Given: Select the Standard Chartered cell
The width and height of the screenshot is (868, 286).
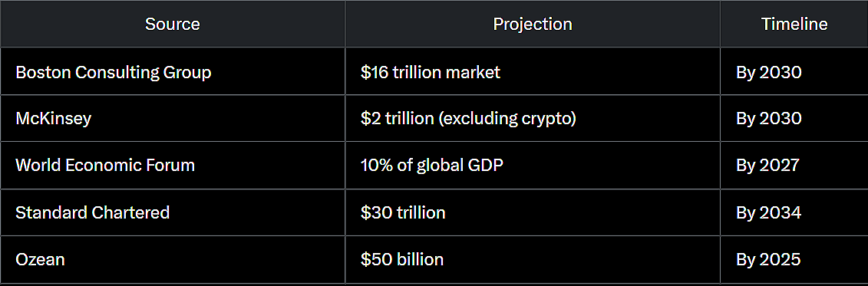Looking at the screenshot, I should pos(173,212).
